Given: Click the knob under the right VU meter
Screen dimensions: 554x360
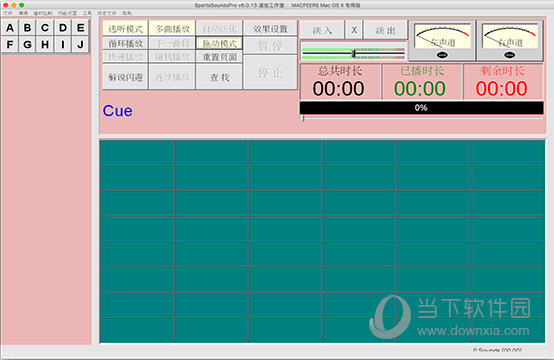Looking at the screenshot, I should [509, 55].
